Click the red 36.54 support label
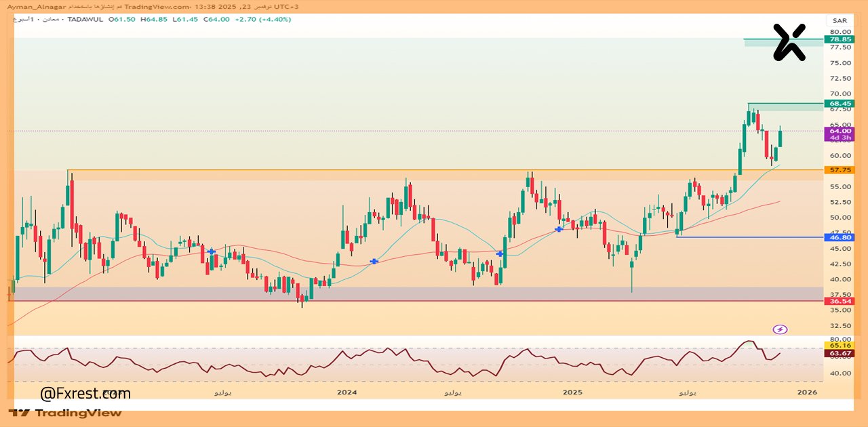Image resolution: width=868 pixels, height=427 pixels. (839, 301)
